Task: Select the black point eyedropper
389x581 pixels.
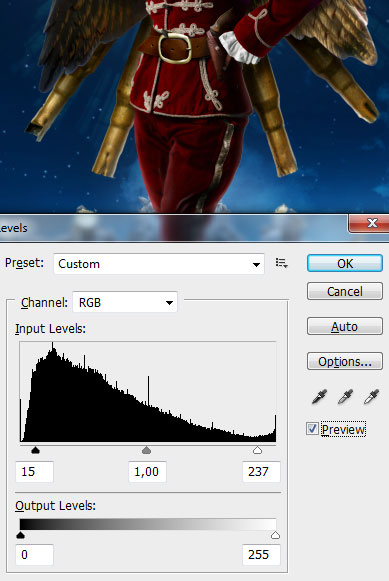Action: [x=319, y=396]
